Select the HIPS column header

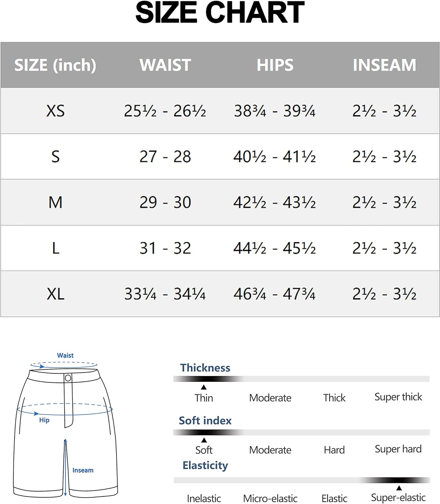(x=275, y=65)
